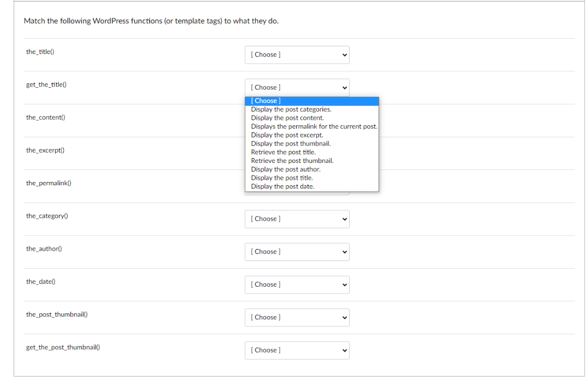Open the dropdown for the_author()
Image resolution: width=588 pixels, height=388 pixels.
pos(297,252)
